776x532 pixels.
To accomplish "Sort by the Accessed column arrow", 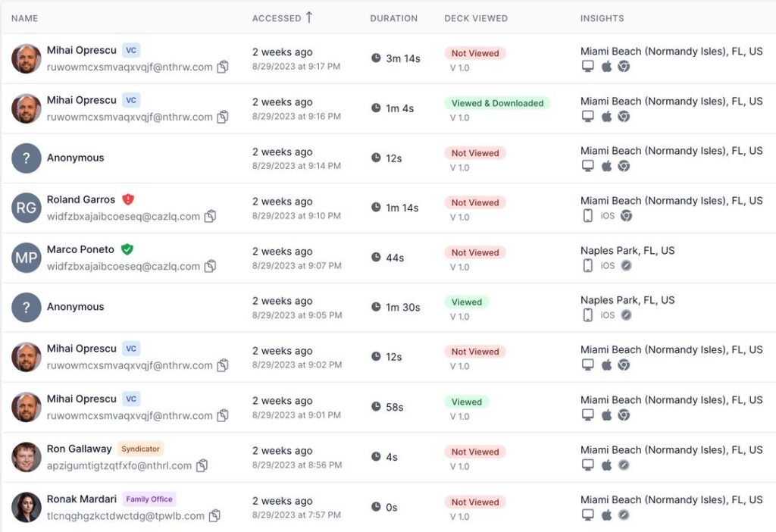I will tap(309, 17).
